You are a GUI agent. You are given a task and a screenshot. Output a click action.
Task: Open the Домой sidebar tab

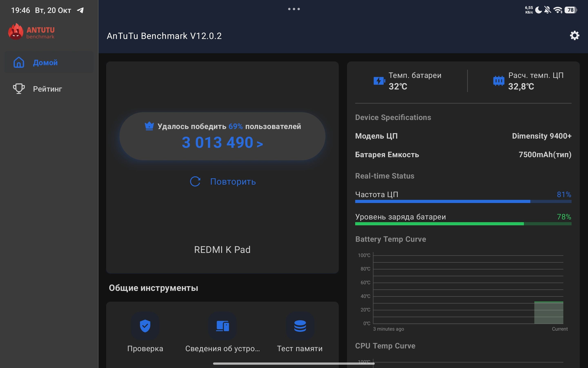(x=49, y=62)
